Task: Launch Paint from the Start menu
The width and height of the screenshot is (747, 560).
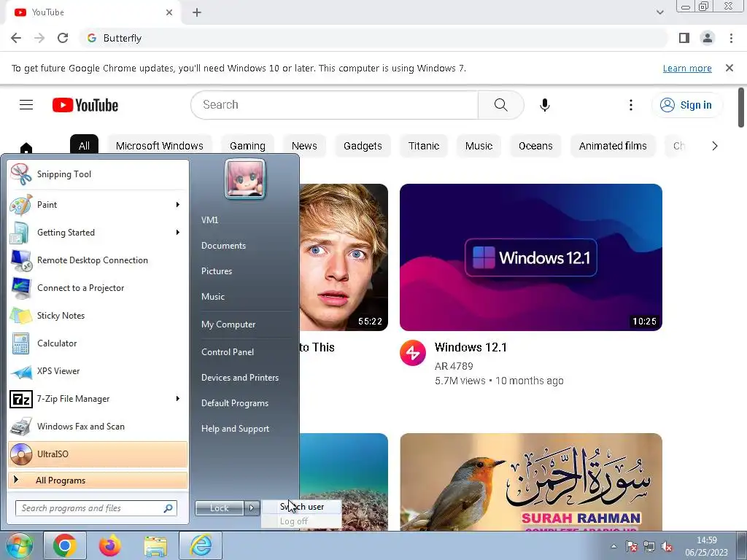Action: 98,205
